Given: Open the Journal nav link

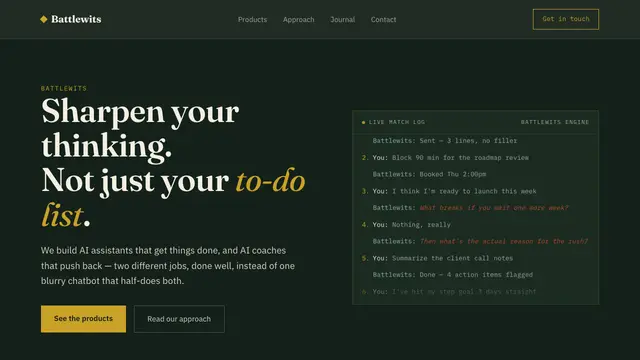Looking at the screenshot, I should [x=342, y=20].
